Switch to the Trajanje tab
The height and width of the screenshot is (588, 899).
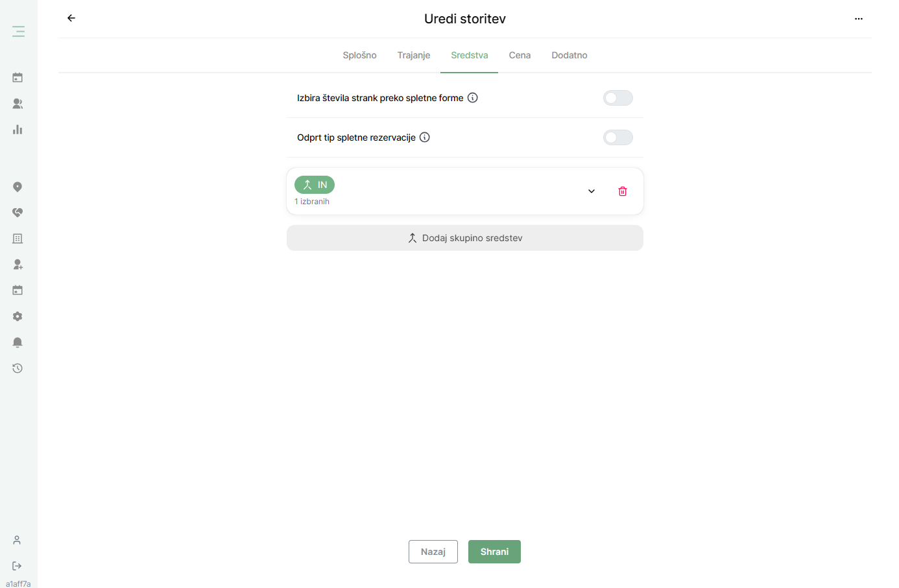414,55
